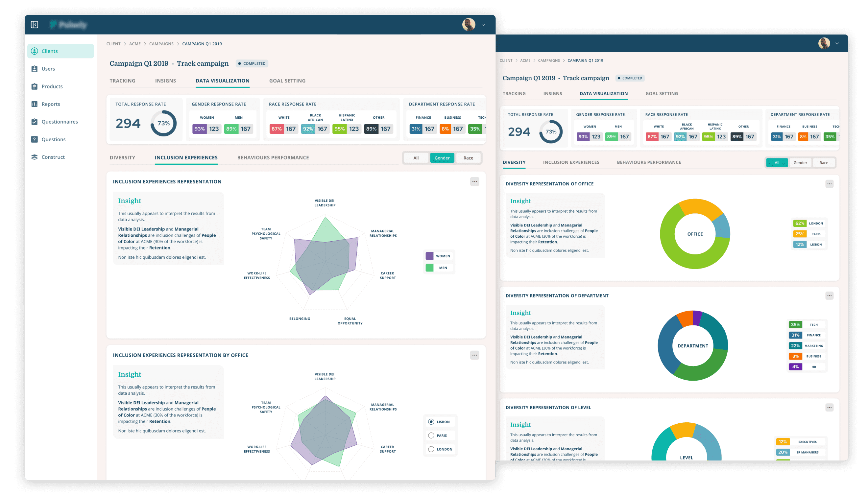Expand the user profile dropdown chevron
Viewport: 868px width, 495px height.
(483, 25)
